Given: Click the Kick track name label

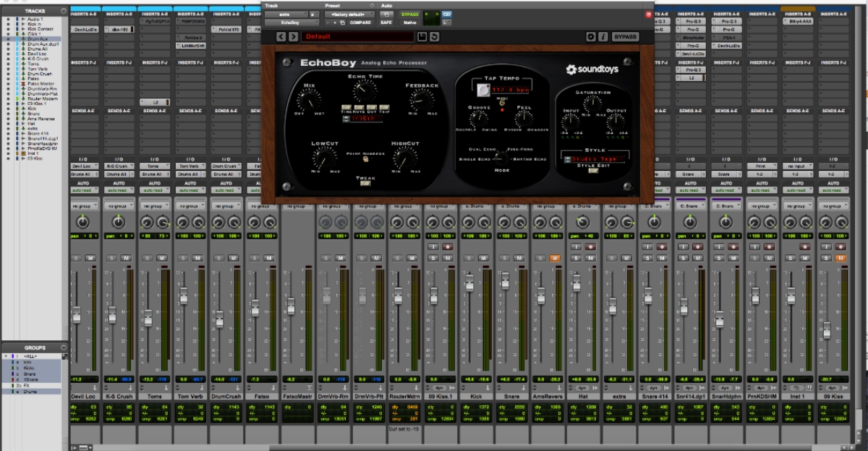Looking at the screenshot, I should click(x=477, y=397).
